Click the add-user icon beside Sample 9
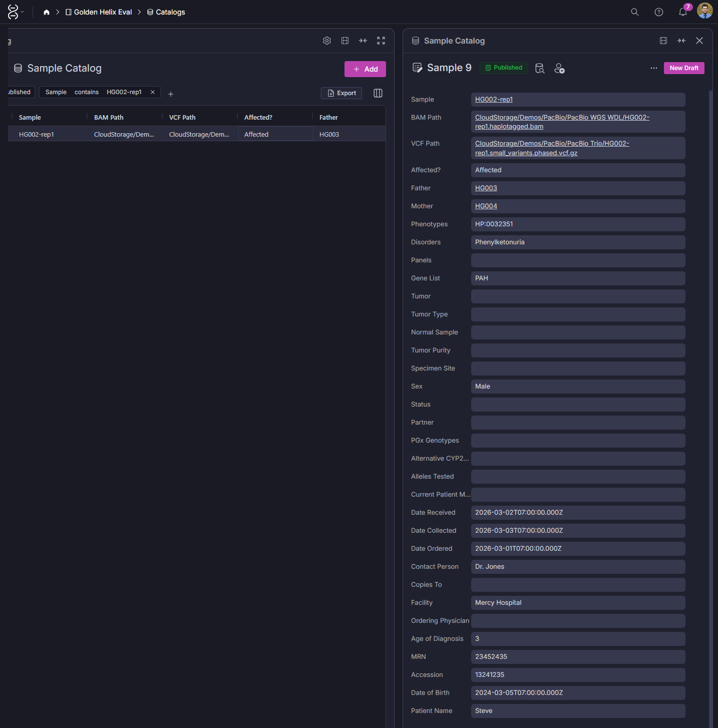 coord(559,68)
